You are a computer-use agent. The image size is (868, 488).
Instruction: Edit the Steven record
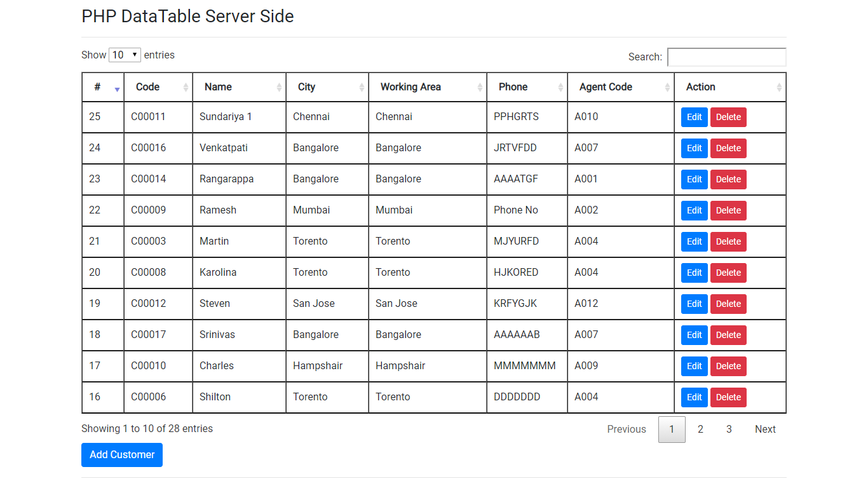tap(694, 304)
